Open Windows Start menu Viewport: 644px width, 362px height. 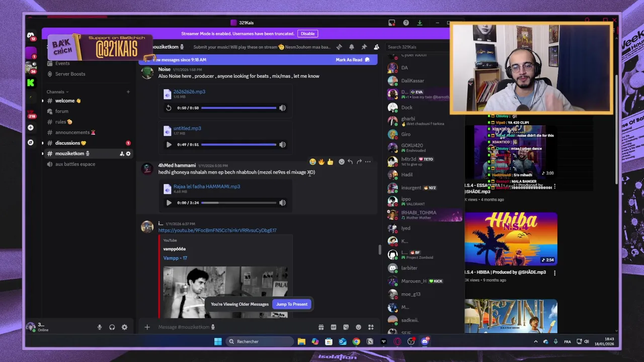tap(218, 341)
